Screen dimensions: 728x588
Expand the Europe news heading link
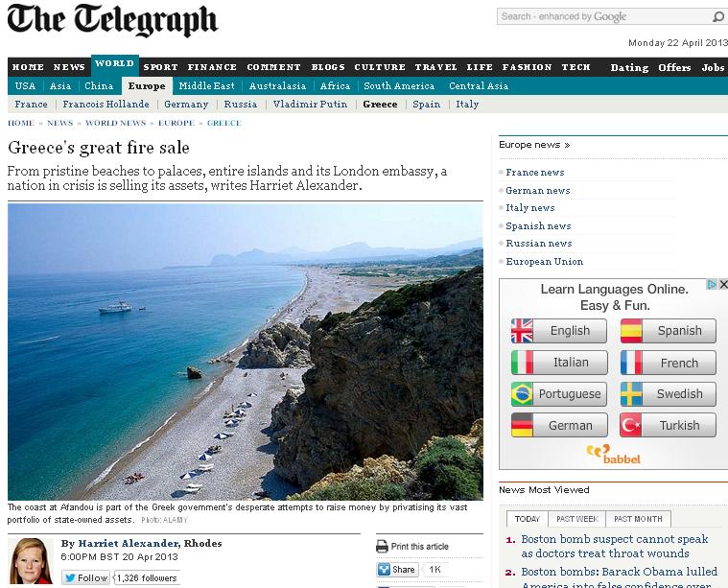pyautogui.click(x=534, y=145)
